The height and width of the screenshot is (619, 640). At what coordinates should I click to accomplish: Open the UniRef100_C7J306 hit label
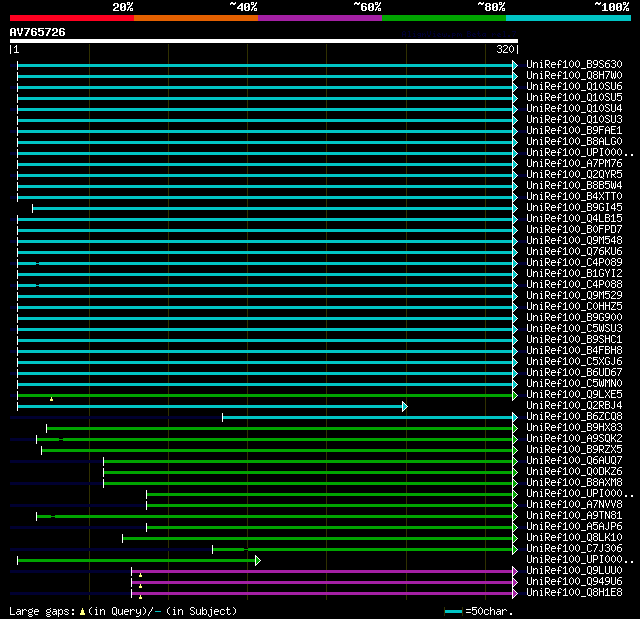[x=574, y=548]
